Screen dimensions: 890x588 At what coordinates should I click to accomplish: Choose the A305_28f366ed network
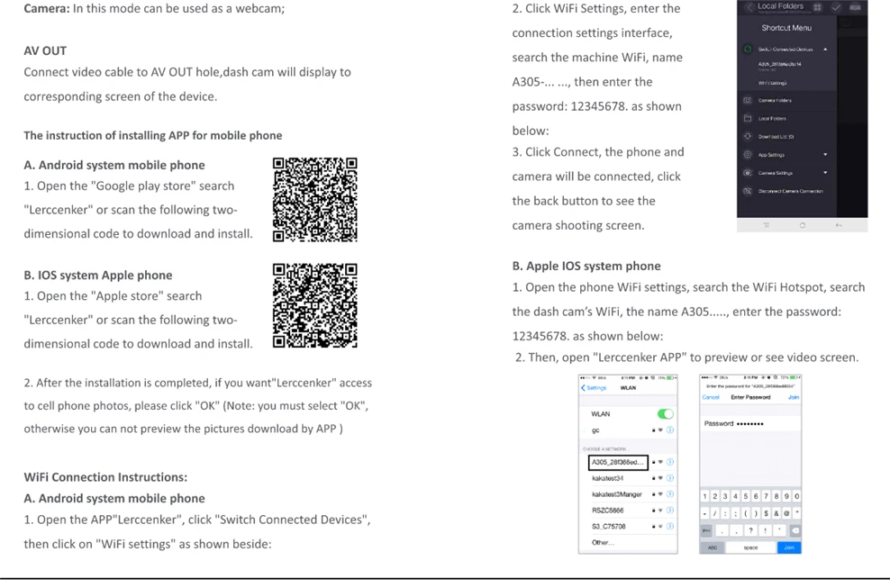point(618,463)
